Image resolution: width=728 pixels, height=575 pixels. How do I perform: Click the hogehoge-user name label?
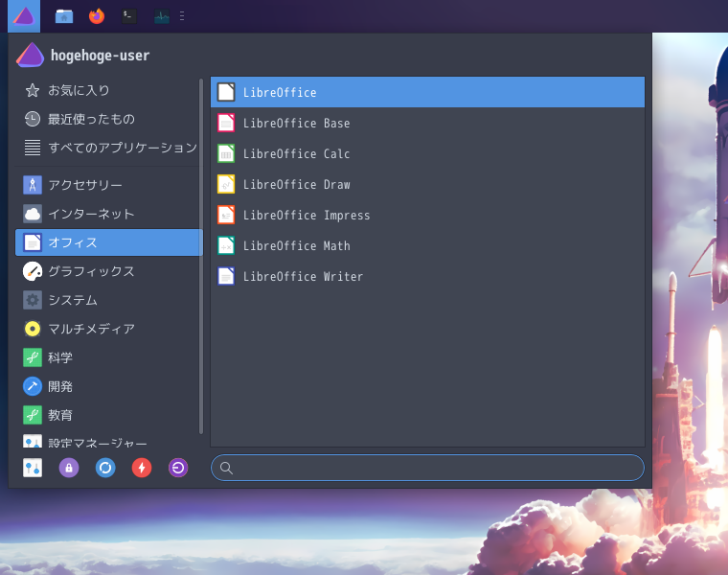point(101,56)
